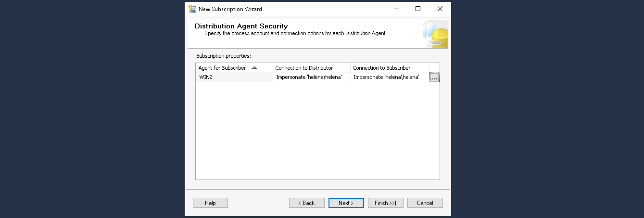
Task: Go Back to the previous wizard step
Action: click(306, 203)
